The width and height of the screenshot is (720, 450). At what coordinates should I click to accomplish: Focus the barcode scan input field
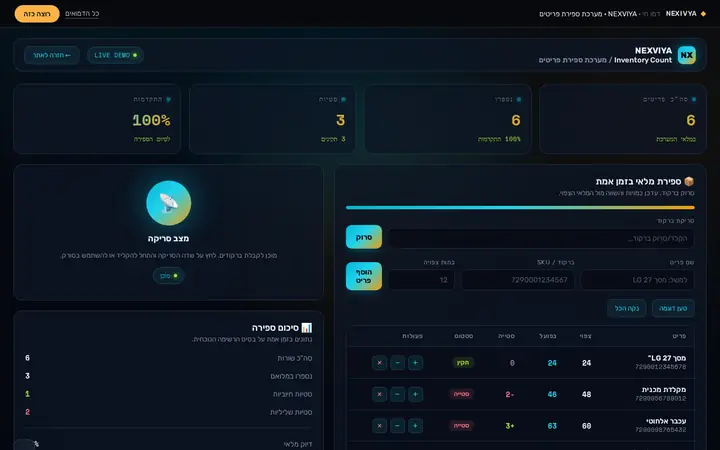(x=541, y=238)
